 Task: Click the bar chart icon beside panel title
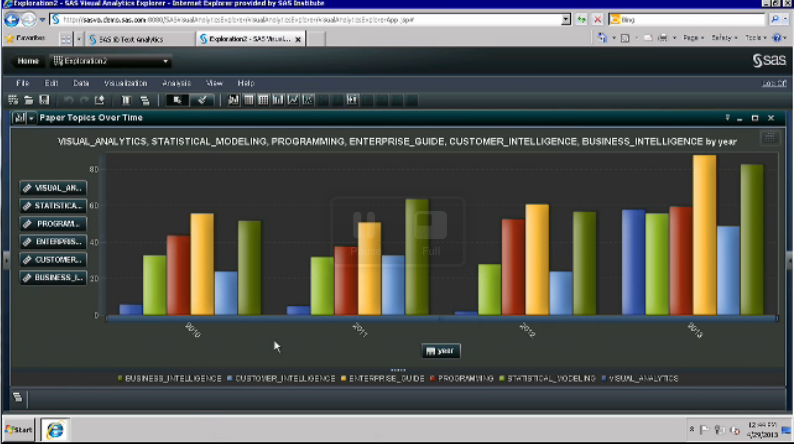[19, 118]
